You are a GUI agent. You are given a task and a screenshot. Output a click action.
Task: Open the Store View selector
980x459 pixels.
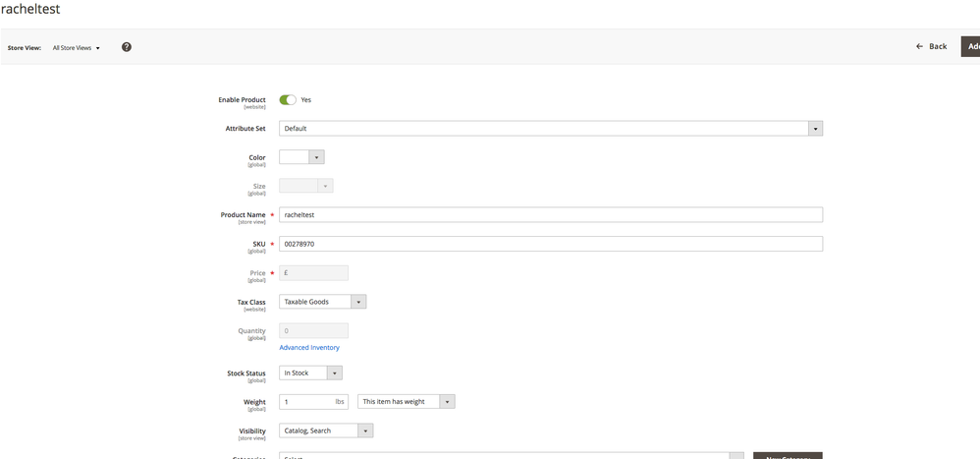77,47
